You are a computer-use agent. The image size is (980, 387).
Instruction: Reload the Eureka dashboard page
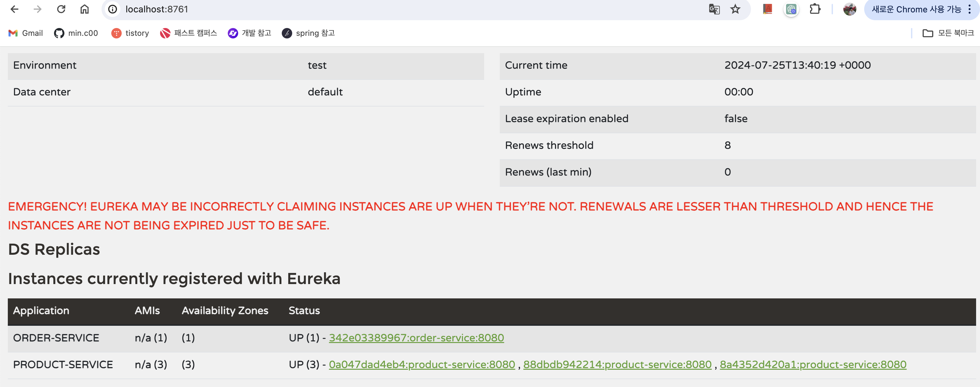click(x=61, y=9)
